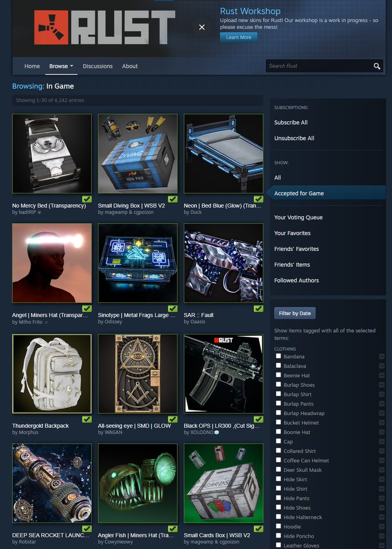Open the Thundergold Backpack thumbnail

[52, 374]
